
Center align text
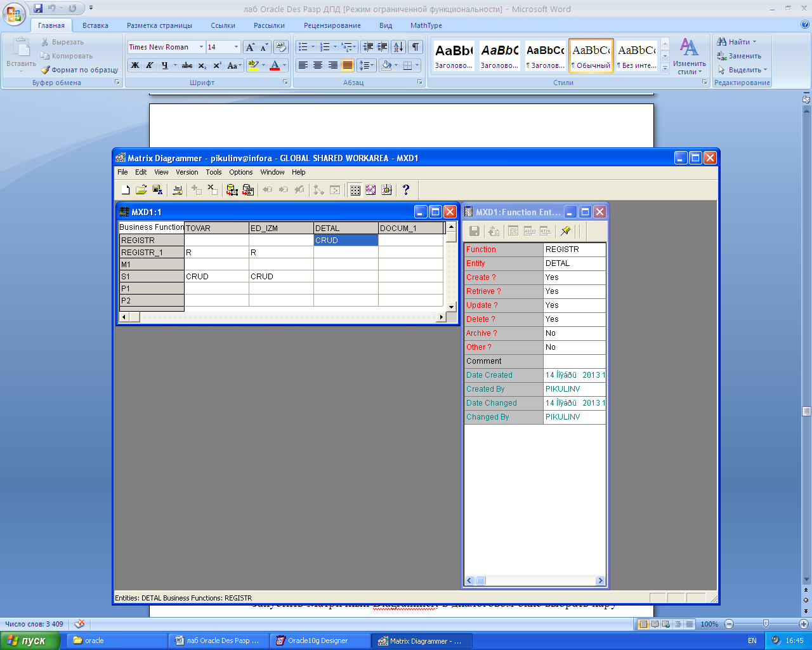point(318,65)
